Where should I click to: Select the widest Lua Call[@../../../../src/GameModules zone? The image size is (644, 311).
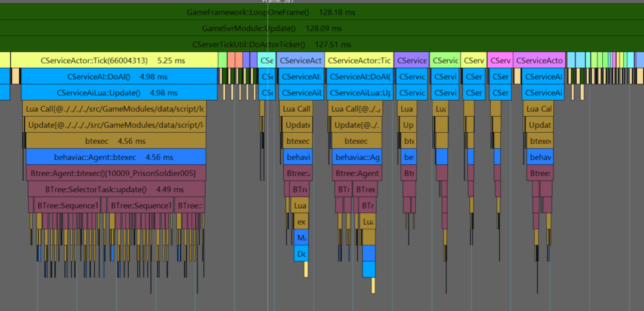(114, 108)
